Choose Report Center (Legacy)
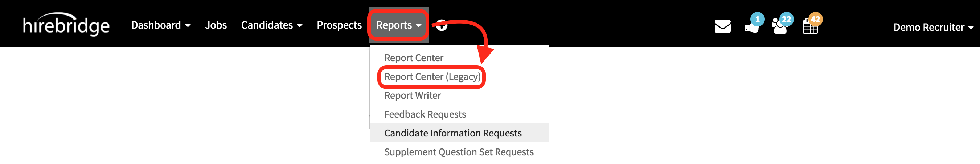Screen dimensions: 980x164 coord(432,77)
